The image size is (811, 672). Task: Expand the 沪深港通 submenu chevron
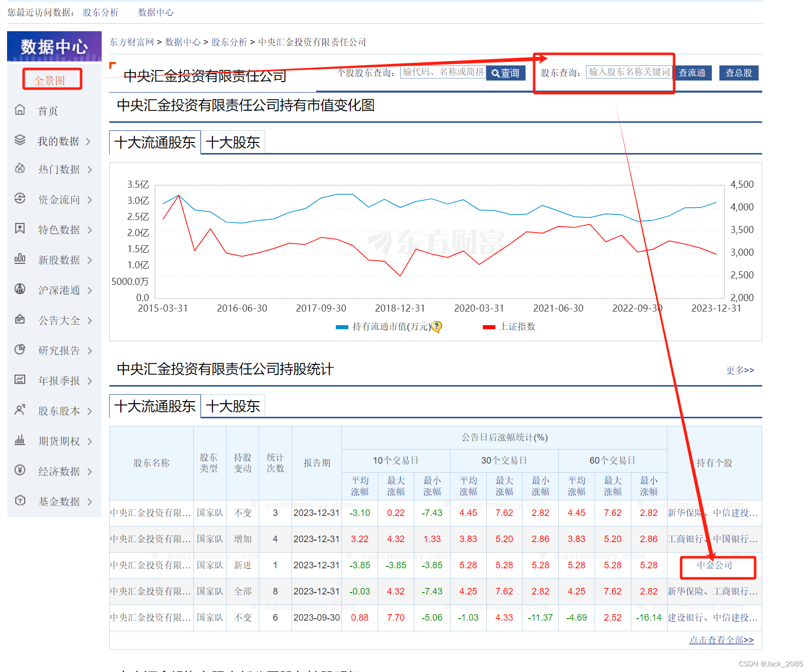90,290
